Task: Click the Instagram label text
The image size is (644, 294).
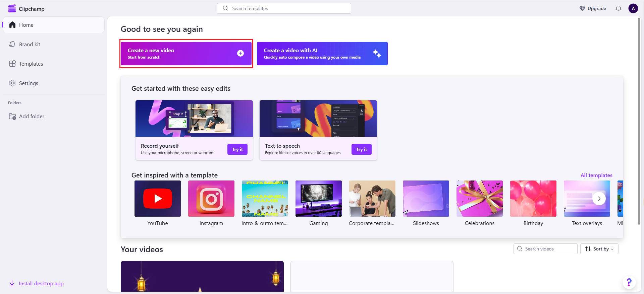Action: tap(211, 223)
